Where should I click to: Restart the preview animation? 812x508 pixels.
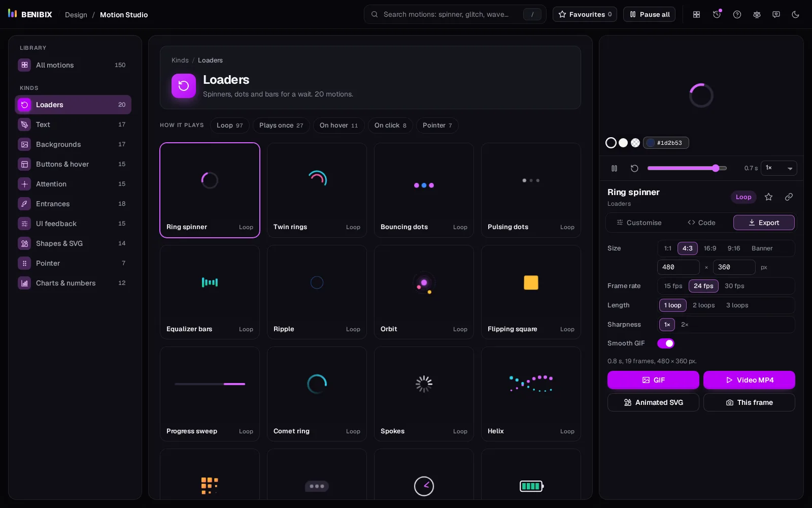pyautogui.click(x=634, y=168)
